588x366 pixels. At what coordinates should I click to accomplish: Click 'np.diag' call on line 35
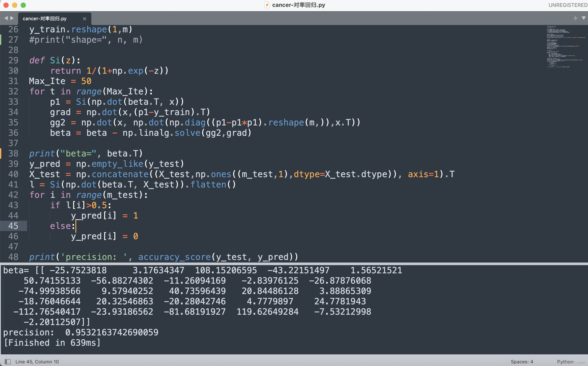[187, 122]
